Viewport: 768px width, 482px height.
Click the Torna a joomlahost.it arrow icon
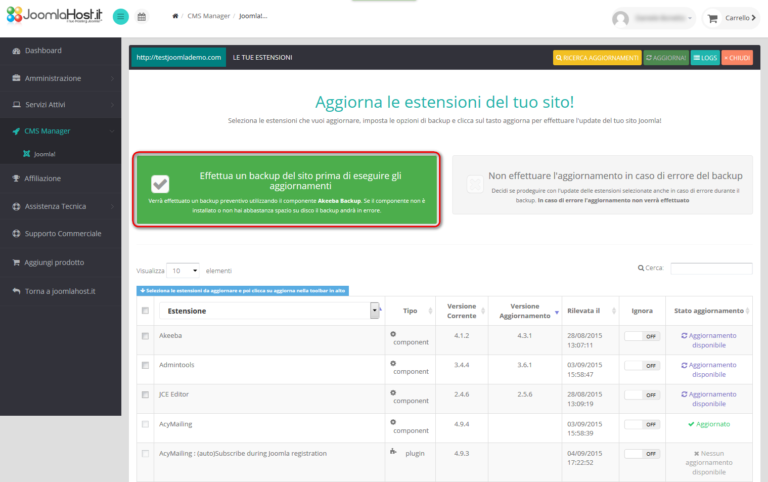click(x=16, y=291)
